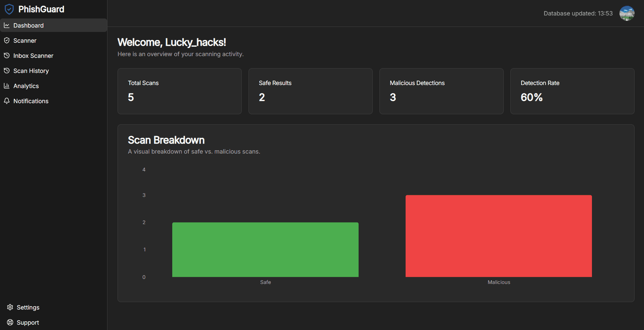Click the Detection Rate 60% card
Viewport: 644px width, 330px height.
572,91
